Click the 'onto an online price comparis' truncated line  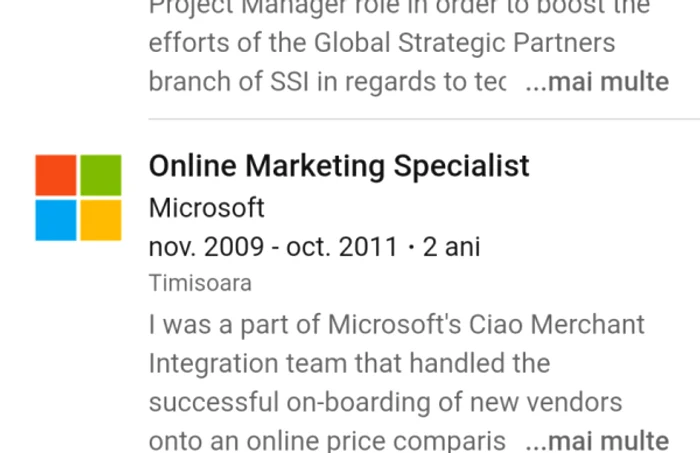coord(327,442)
